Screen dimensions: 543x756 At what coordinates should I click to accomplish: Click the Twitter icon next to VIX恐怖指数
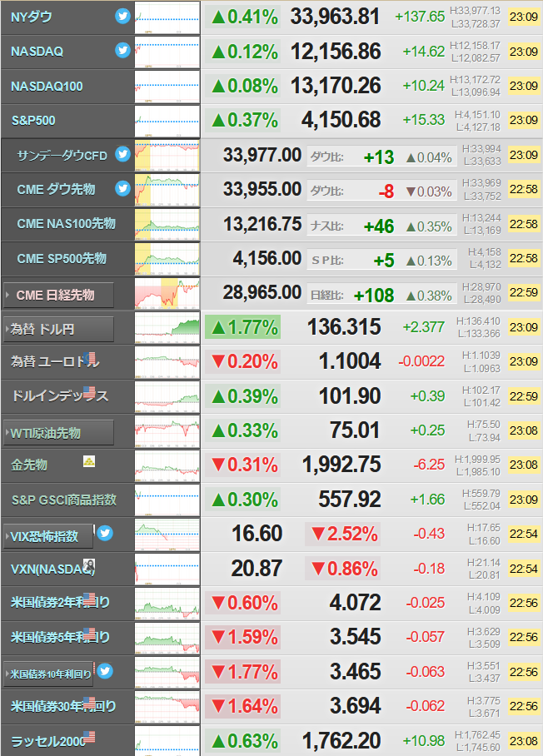[105, 533]
